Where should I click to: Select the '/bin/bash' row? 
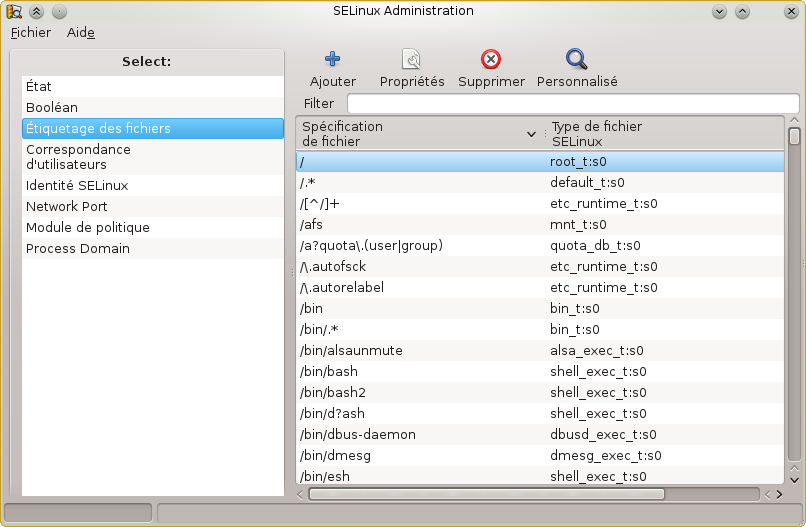540,372
